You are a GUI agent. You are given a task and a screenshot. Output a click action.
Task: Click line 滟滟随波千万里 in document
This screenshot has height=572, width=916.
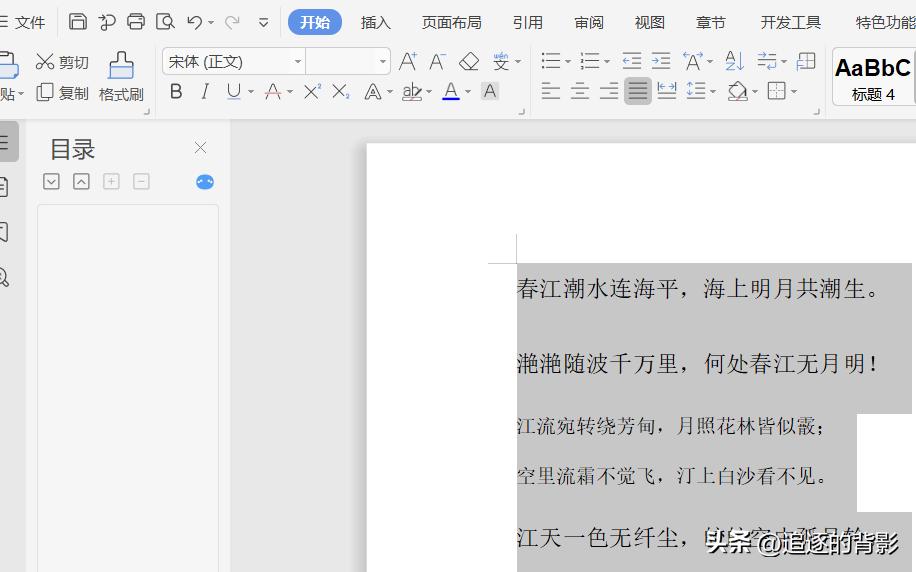[x=598, y=364]
